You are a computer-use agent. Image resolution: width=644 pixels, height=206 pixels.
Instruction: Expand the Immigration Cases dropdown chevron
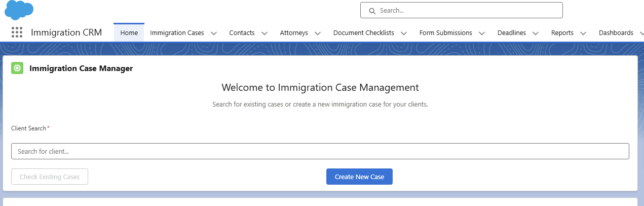pyautogui.click(x=214, y=33)
